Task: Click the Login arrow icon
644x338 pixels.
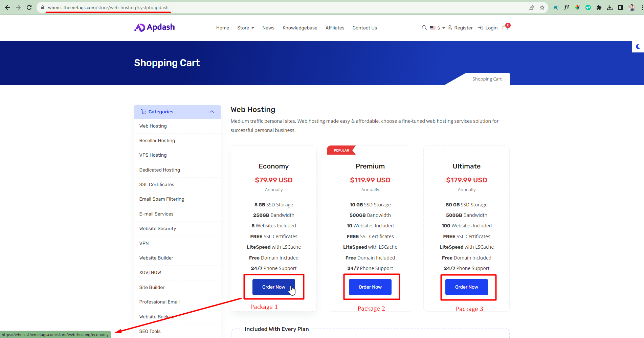Action: pyautogui.click(x=481, y=27)
